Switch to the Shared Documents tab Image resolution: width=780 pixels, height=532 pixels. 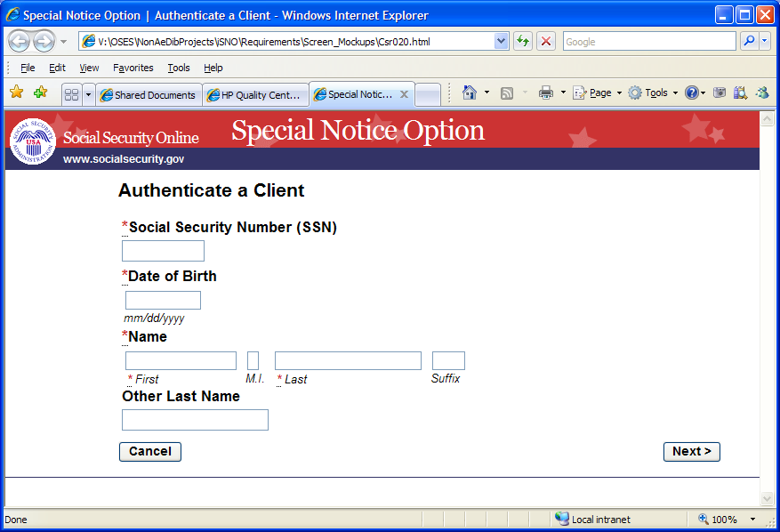pyautogui.click(x=149, y=95)
